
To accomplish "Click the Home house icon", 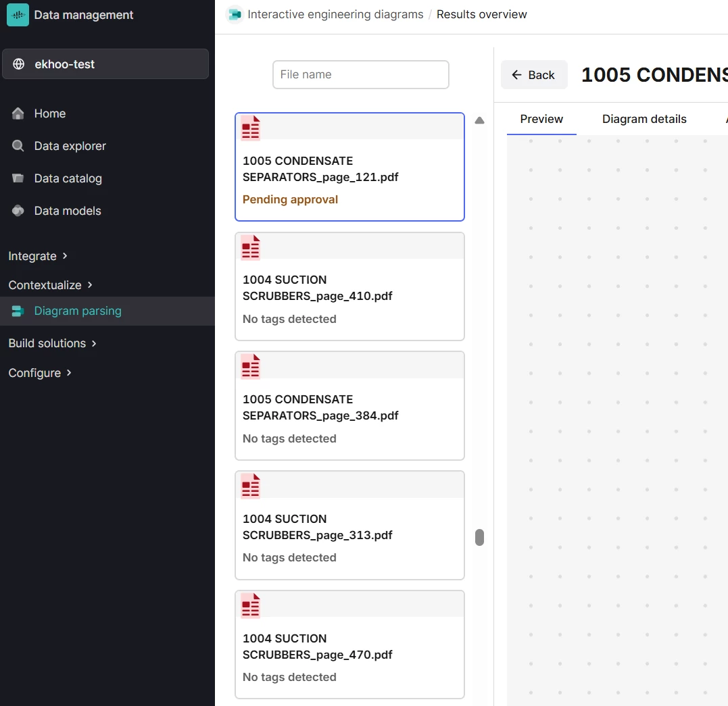I will point(18,114).
